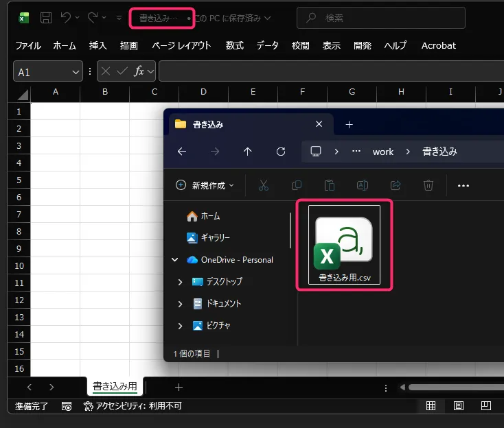Click the Delete trash can icon
The height and width of the screenshot is (428, 504).
pos(428,185)
